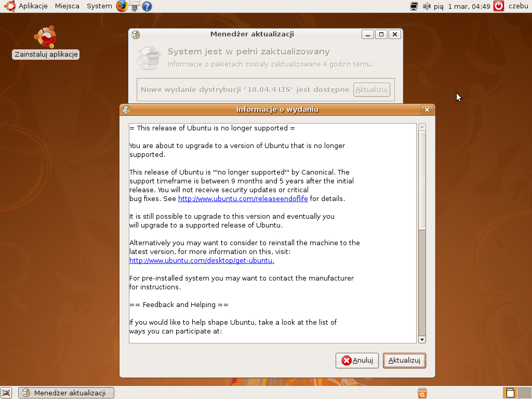Open the Aplikacje menu
Viewport: 532px width, 399px height.
click(33, 6)
